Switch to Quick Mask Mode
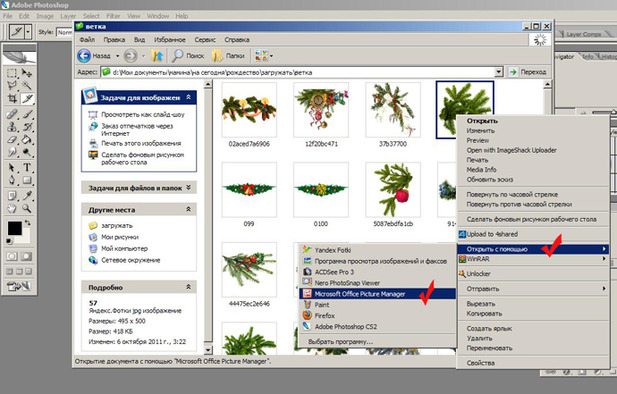This screenshot has height=394, width=617. tap(26, 257)
